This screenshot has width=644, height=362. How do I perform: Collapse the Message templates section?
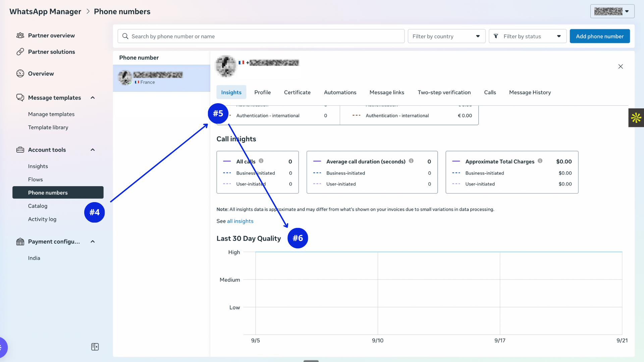click(93, 98)
